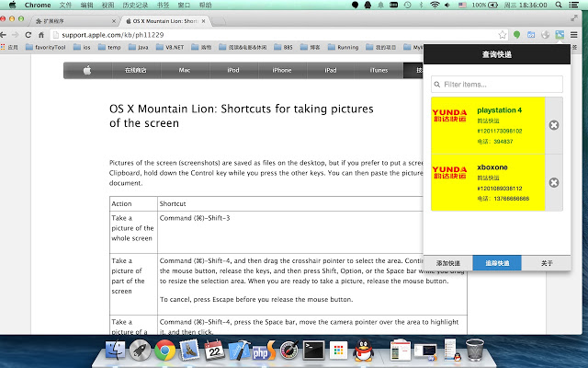
Task: Open the Chrome application menu
Action: click(x=38, y=5)
